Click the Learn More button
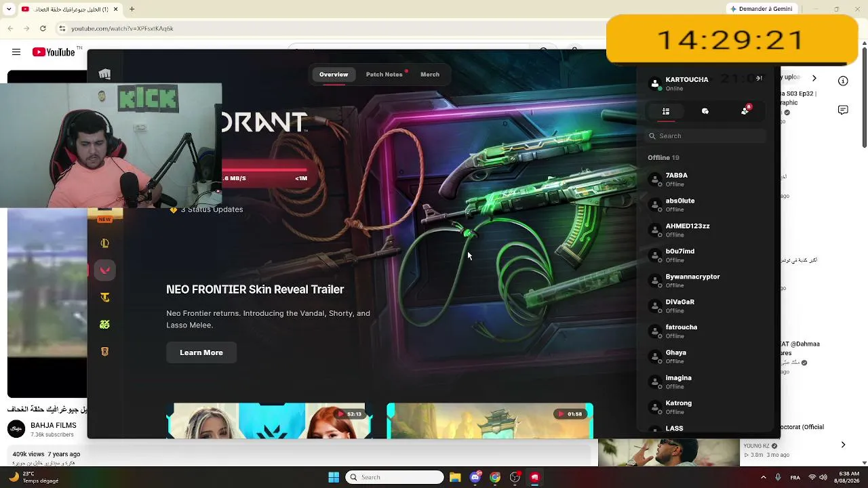Screen dimensions: 868x488 [x=201, y=352]
